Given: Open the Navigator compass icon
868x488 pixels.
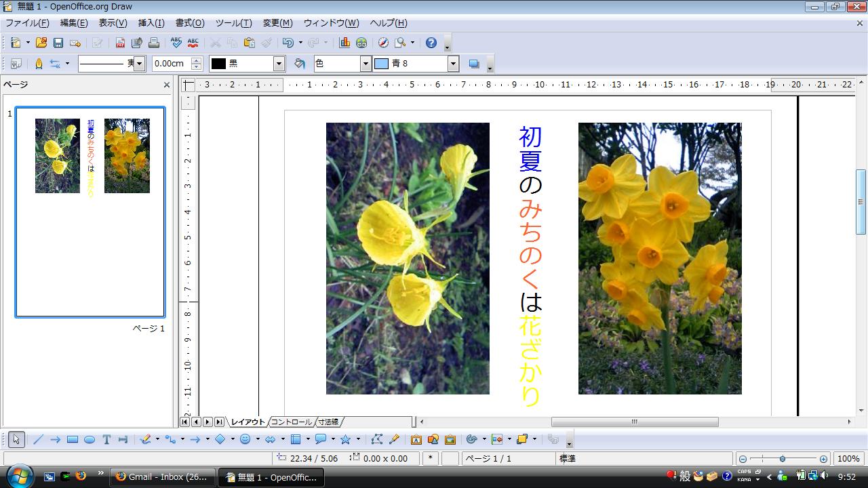Looking at the screenshot, I should pyautogui.click(x=383, y=43).
